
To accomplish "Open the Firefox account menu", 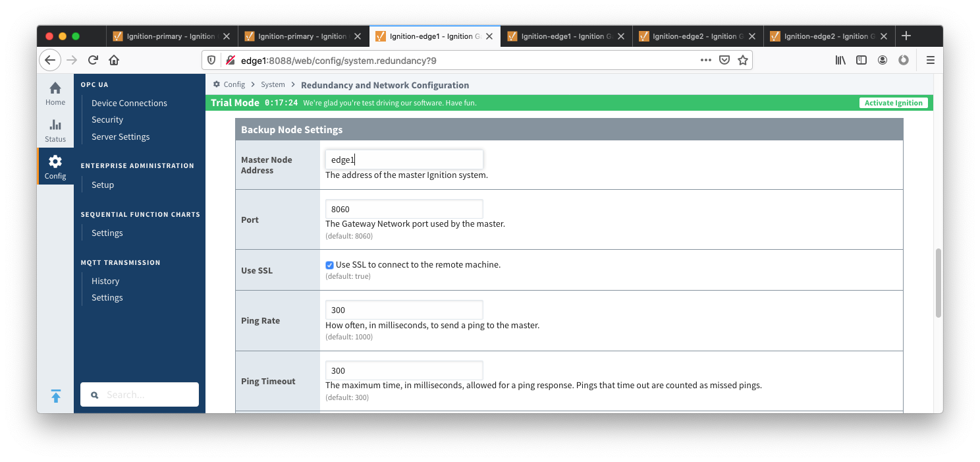I will pos(883,60).
